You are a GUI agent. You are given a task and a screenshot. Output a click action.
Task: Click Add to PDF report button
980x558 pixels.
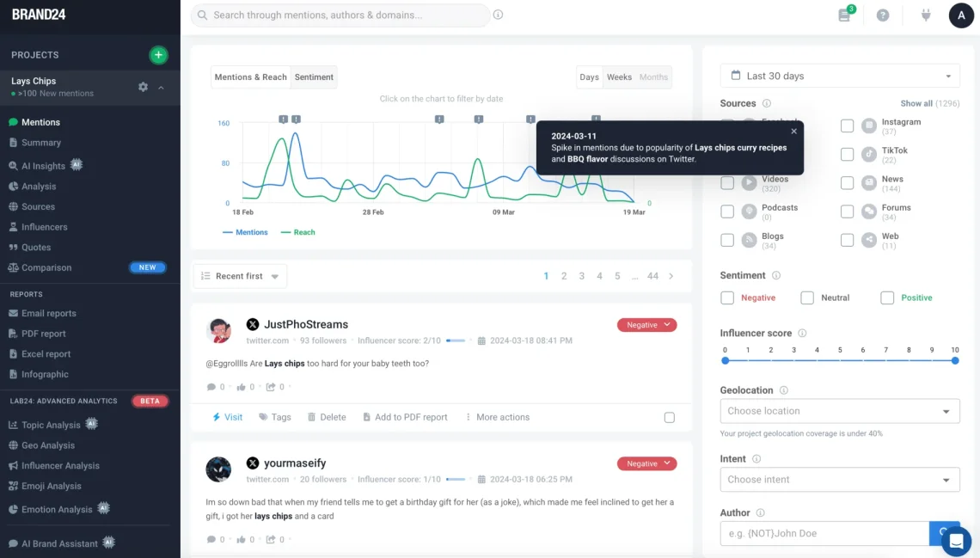click(405, 417)
